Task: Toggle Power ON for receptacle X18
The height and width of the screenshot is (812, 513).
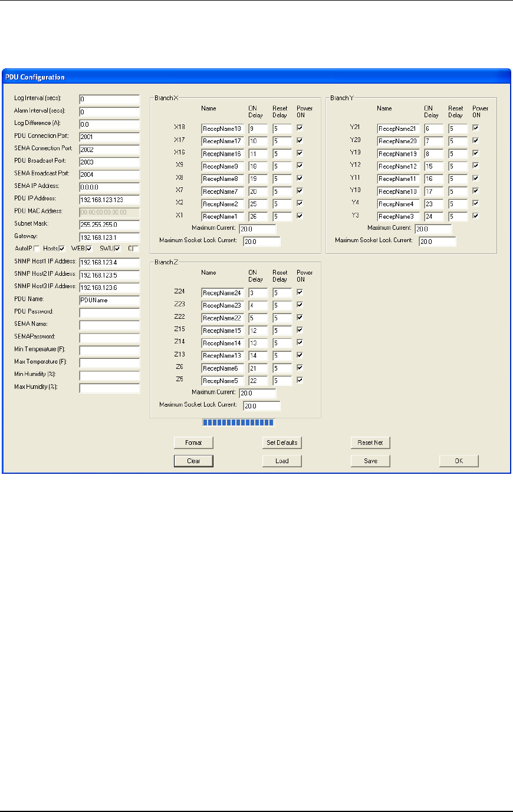Action: (300, 128)
